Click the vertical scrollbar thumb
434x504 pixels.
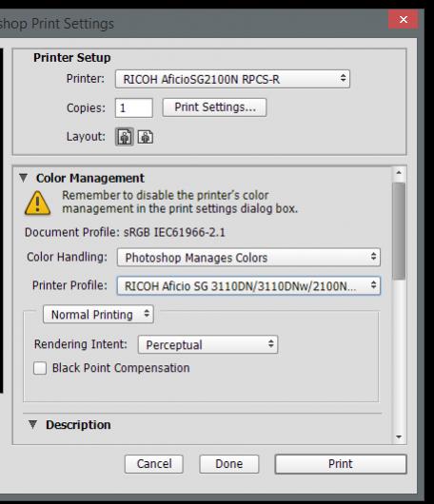coord(399,231)
